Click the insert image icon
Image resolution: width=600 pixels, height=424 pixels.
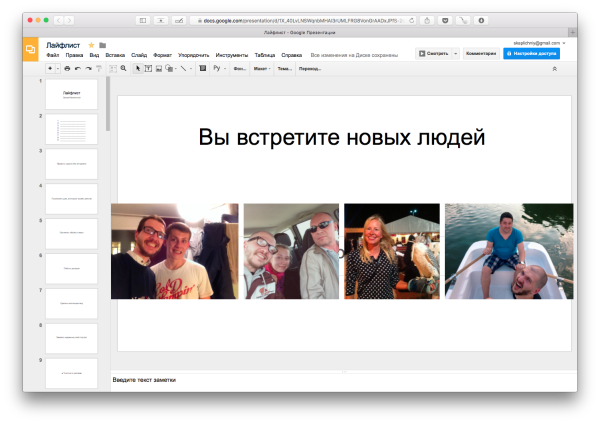click(158, 69)
